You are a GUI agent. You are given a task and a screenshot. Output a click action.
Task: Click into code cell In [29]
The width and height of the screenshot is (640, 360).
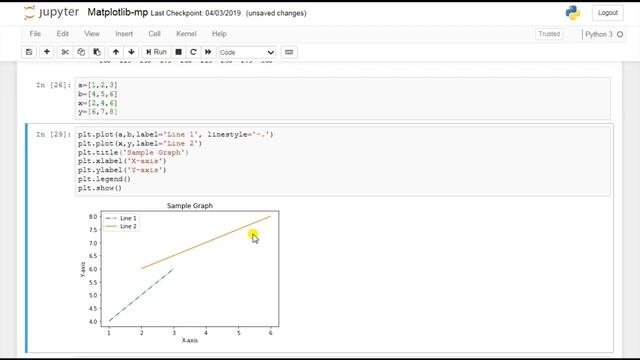pyautogui.click(x=342, y=161)
